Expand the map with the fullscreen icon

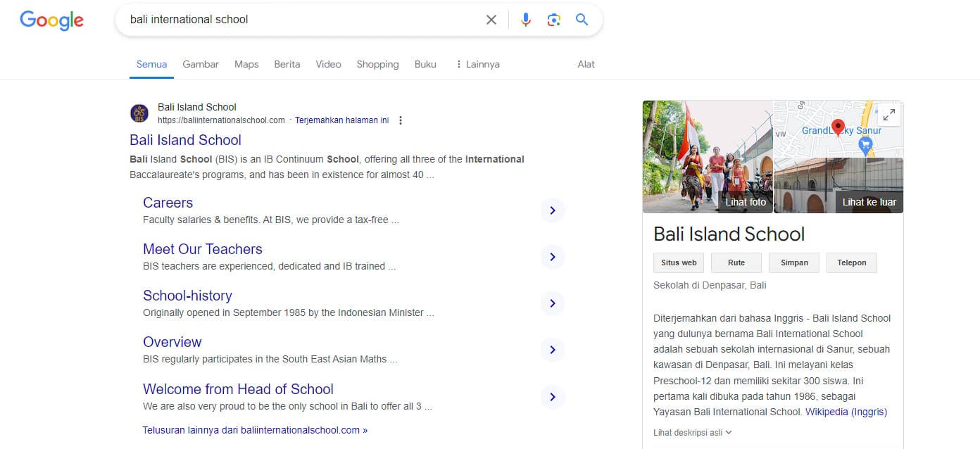(889, 115)
